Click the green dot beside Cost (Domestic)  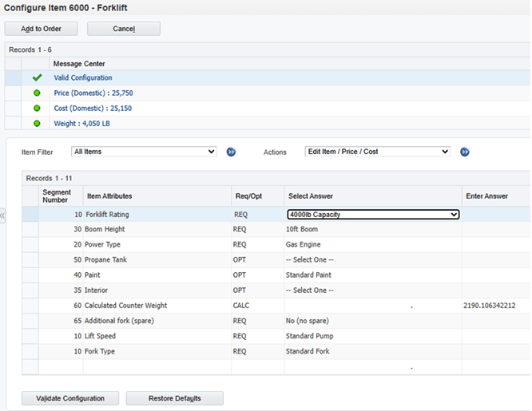37,109
